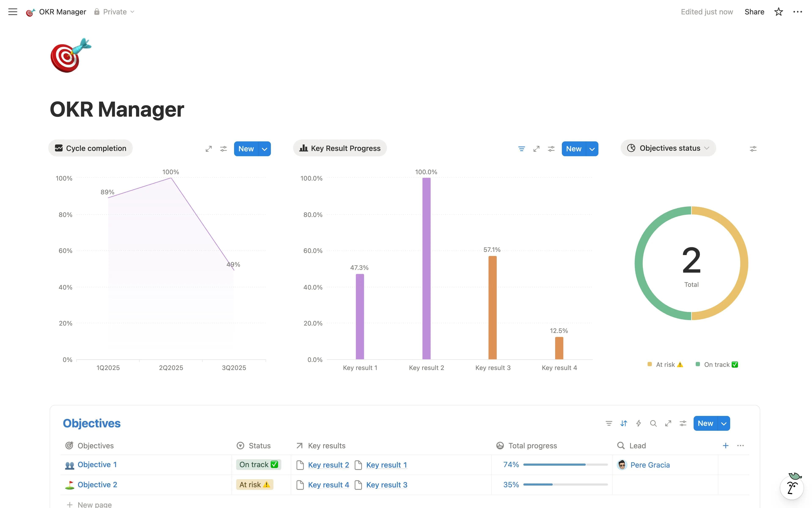Open Objectives table as full page
The width and height of the screenshot is (812, 508).
tap(668, 423)
